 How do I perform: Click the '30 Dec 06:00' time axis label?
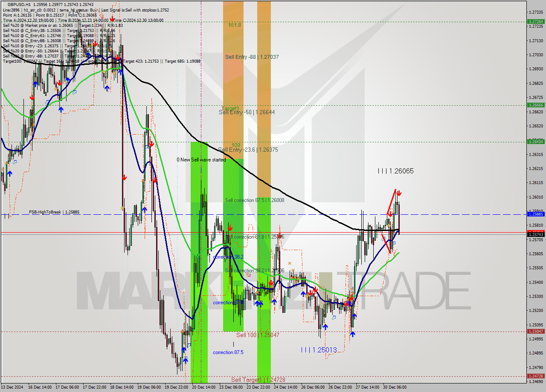tap(395, 387)
